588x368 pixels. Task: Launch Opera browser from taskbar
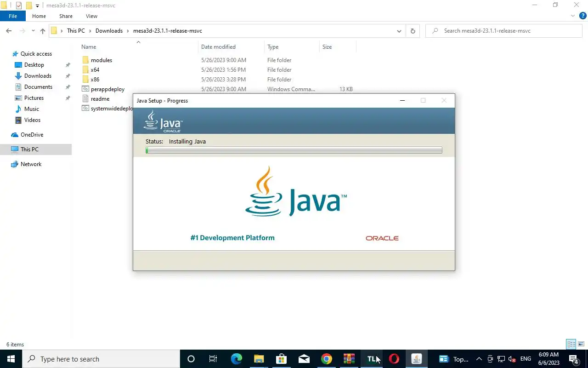coord(394,359)
